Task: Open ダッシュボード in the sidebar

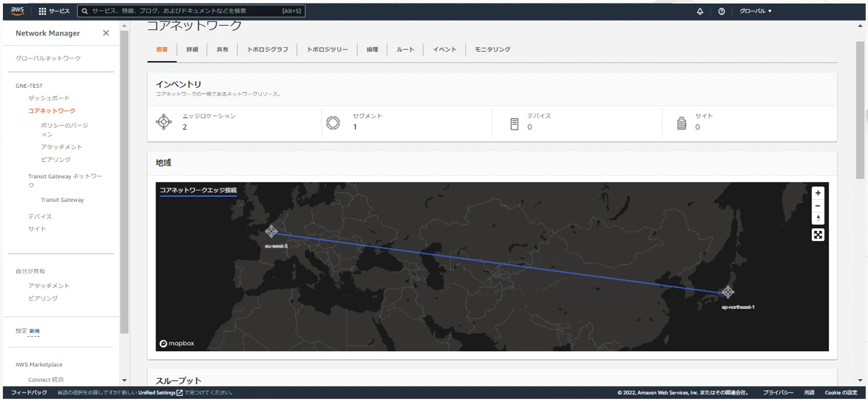Action: click(49, 98)
